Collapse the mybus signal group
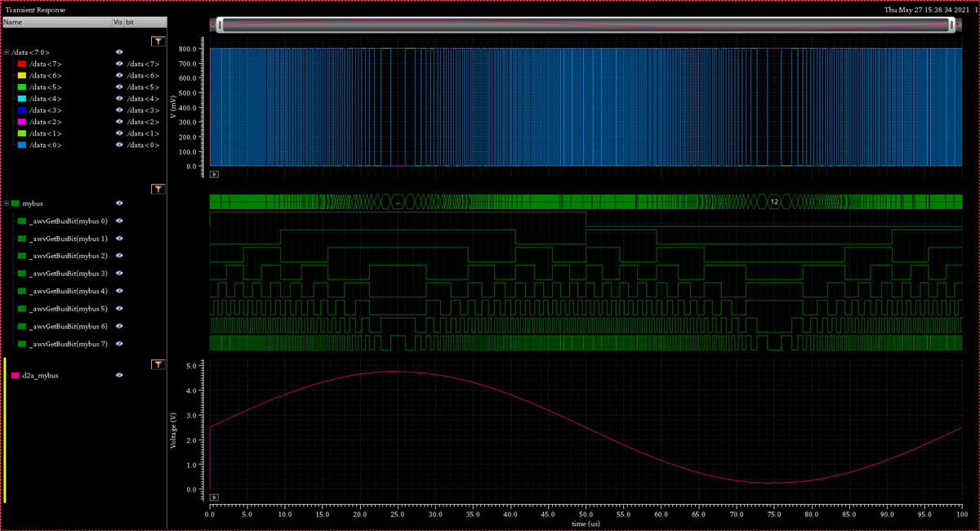This screenshot has width=980, height=531. pyautogui.click(x=7, y=203)
